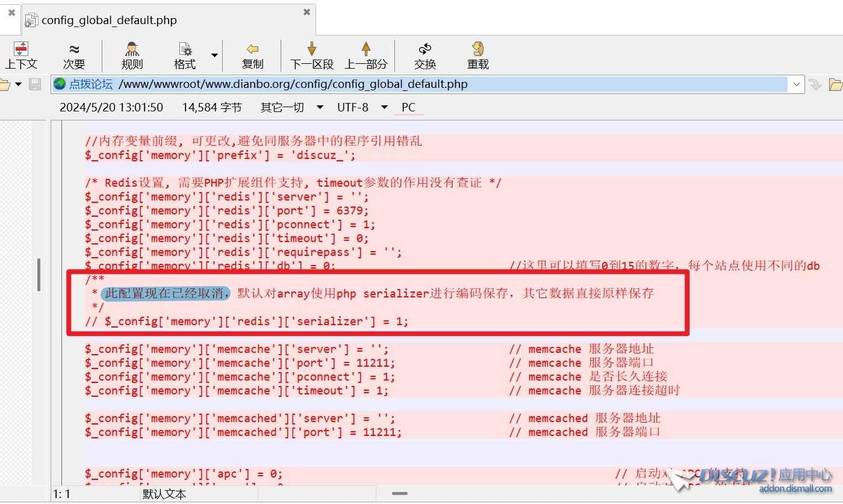Open the 格式 format tool

[185, 55]
